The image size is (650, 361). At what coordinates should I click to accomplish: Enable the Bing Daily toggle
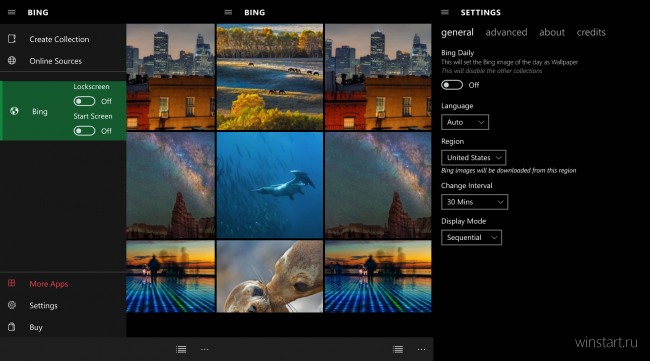coord(452,85)
